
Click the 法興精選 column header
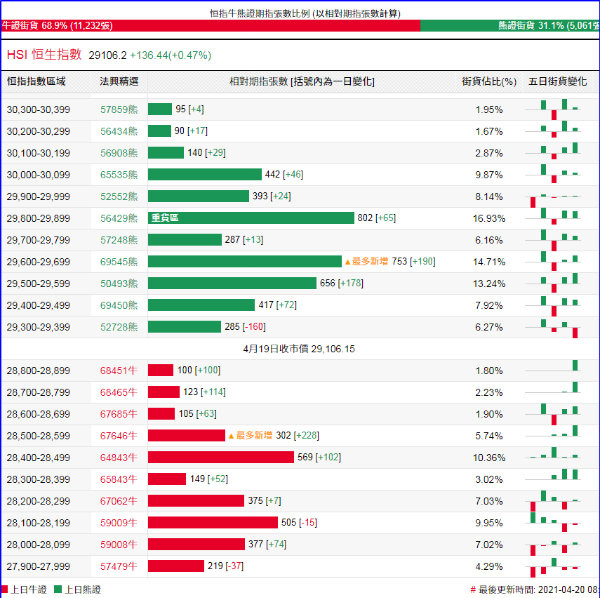(119, 81)
